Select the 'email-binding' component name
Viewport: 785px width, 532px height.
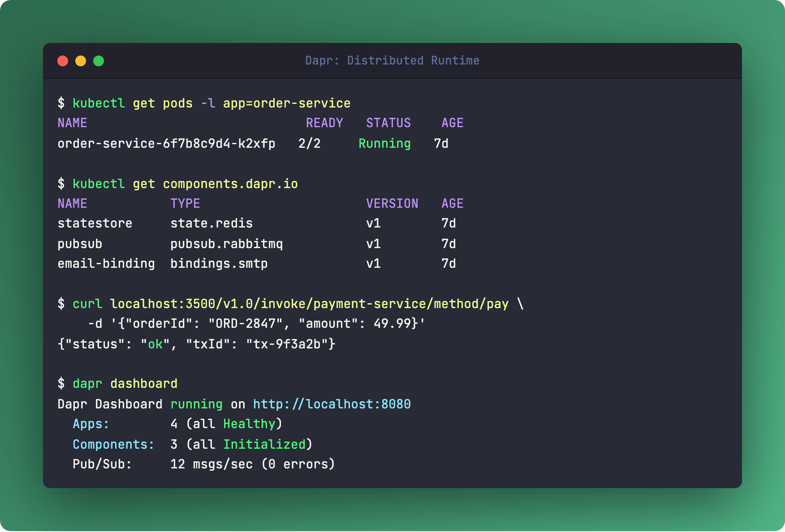[x=106, y=263]
